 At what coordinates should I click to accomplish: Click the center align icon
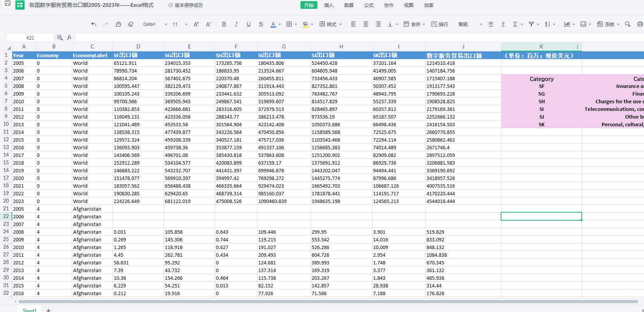[x=366, y=24]
